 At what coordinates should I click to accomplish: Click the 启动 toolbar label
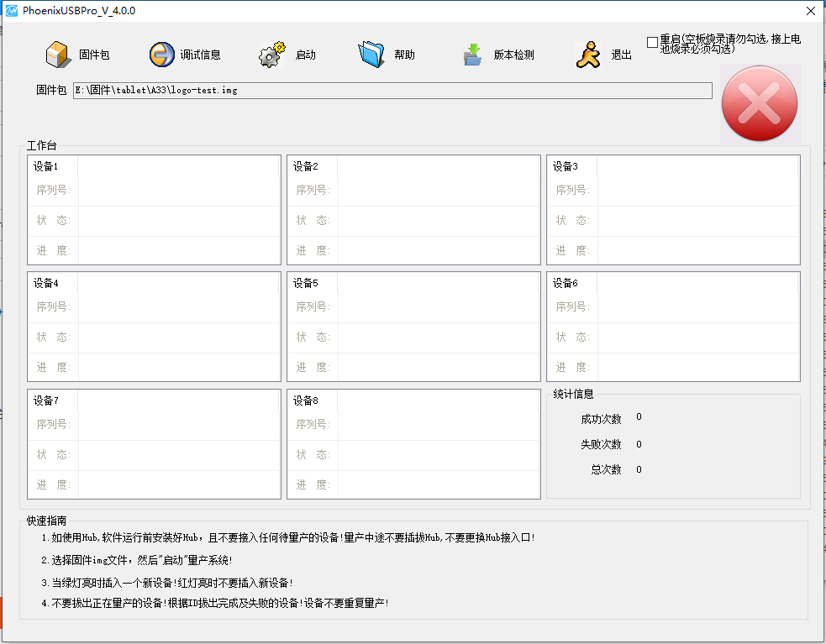[306, 54]
